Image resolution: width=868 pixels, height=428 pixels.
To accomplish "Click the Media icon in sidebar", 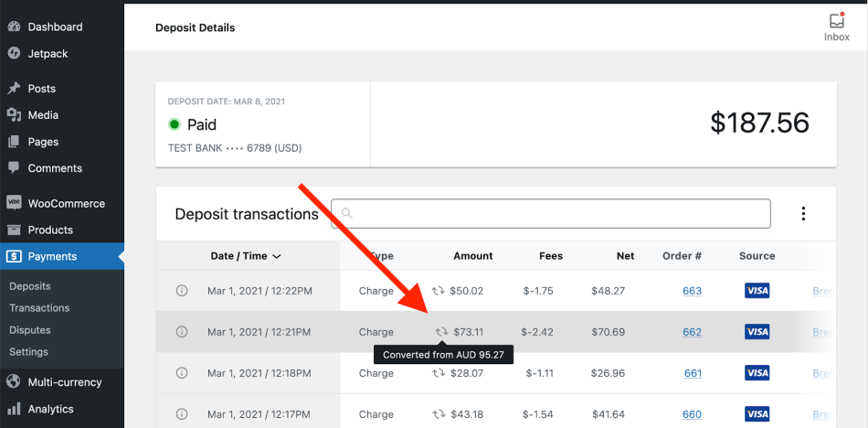I will click(14, 114).
